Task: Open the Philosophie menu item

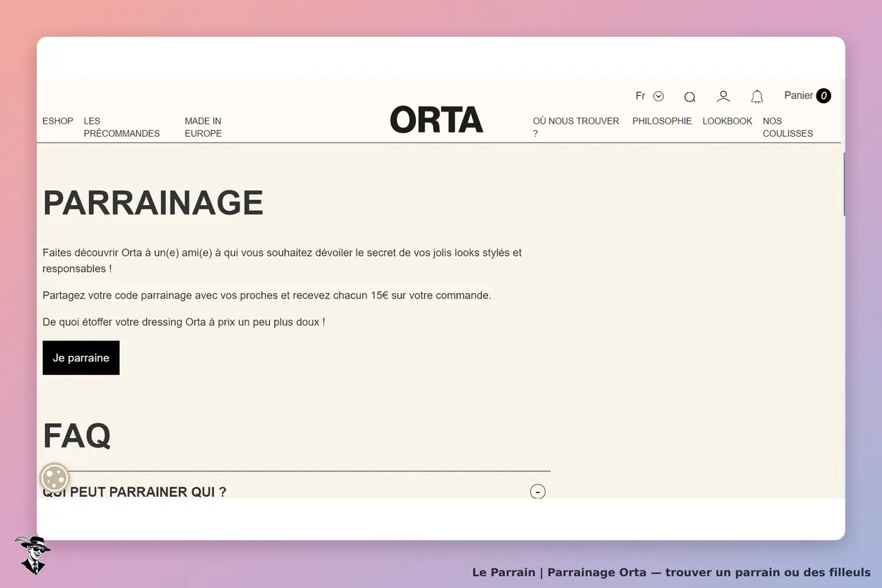Action: pyautogui.click(x=662, y=121)
